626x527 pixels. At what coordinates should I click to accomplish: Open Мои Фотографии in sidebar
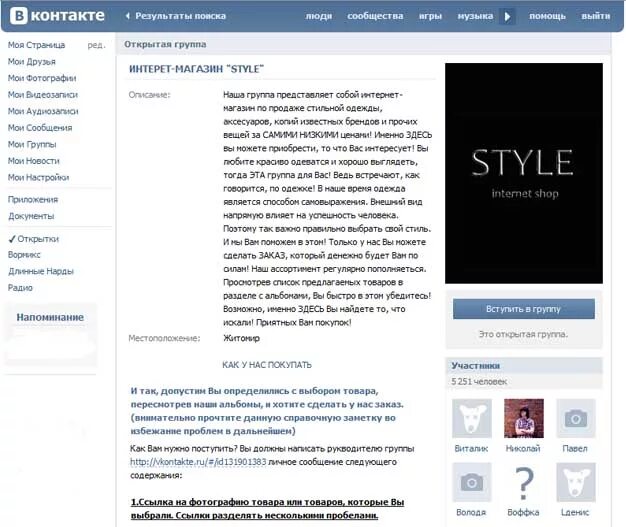pyautogui.click(x=42, y=78)
